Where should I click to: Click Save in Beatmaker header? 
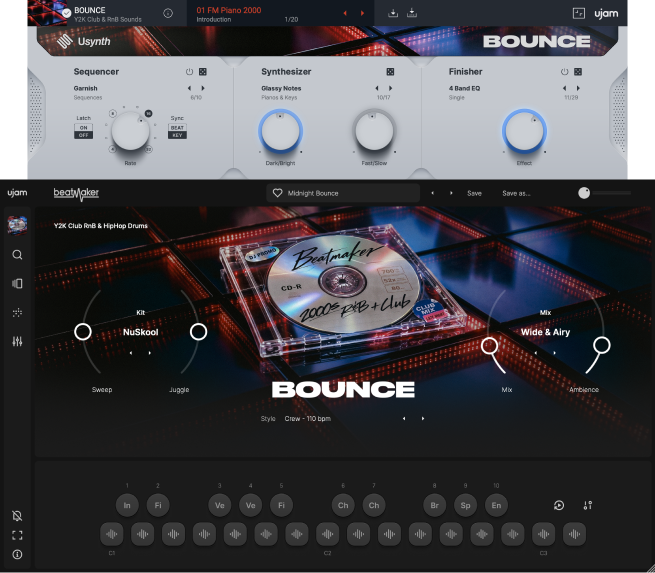[x=474, y=193]
